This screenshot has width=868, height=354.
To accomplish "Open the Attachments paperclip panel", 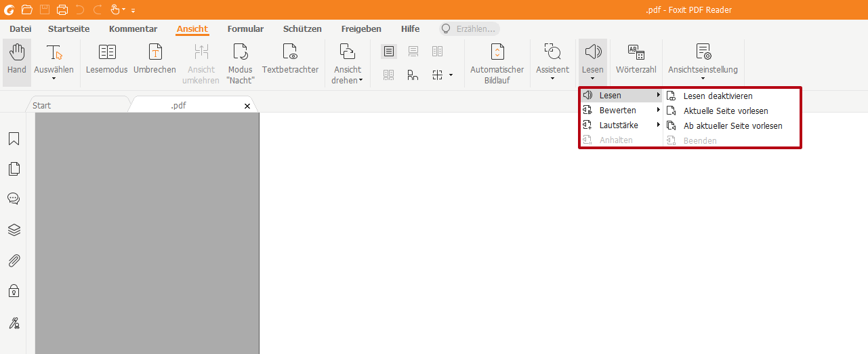I will pyautogui.click(x=14, y=260).
